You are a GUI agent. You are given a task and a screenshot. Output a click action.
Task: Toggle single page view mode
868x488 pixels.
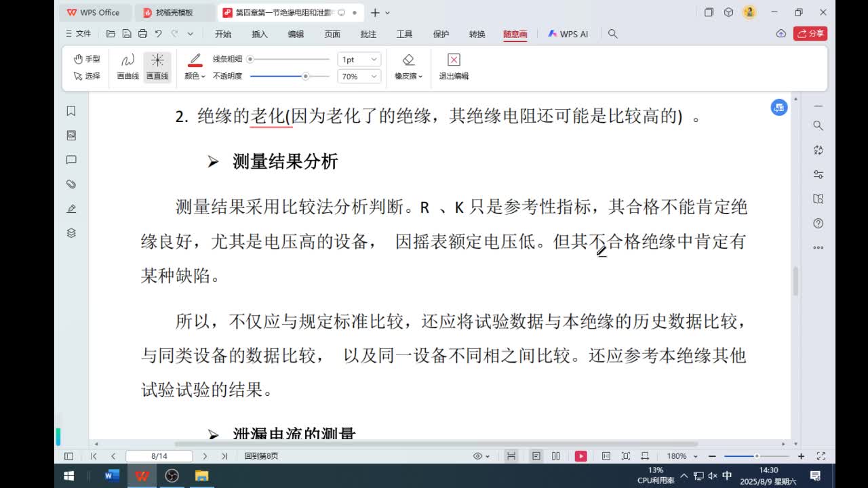click(536, 456)
